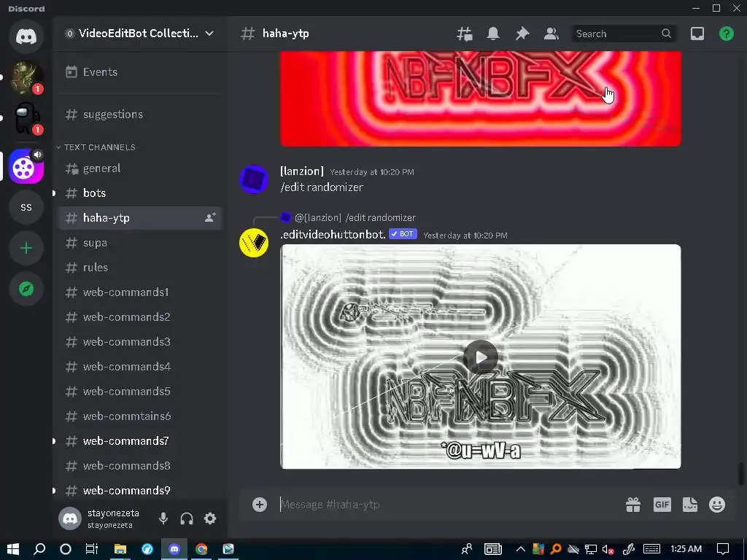This screenshot has width=747, height=560.
Task: Open the GIF picker
Action: tap(662, 505)
